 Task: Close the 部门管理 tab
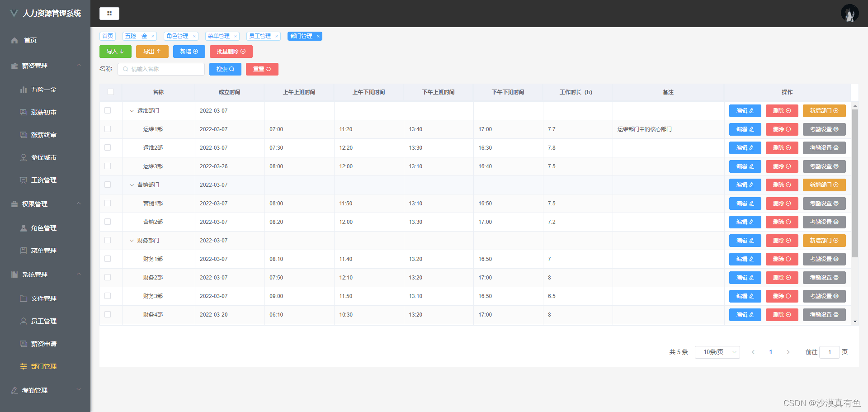pos(318,36)
